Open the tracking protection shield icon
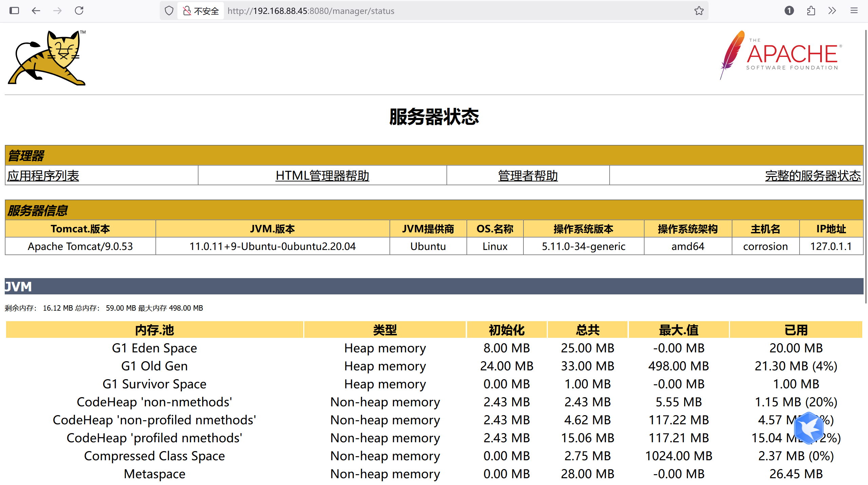The height and width of the screenshot is (485, 868). [x=169, y=11]
